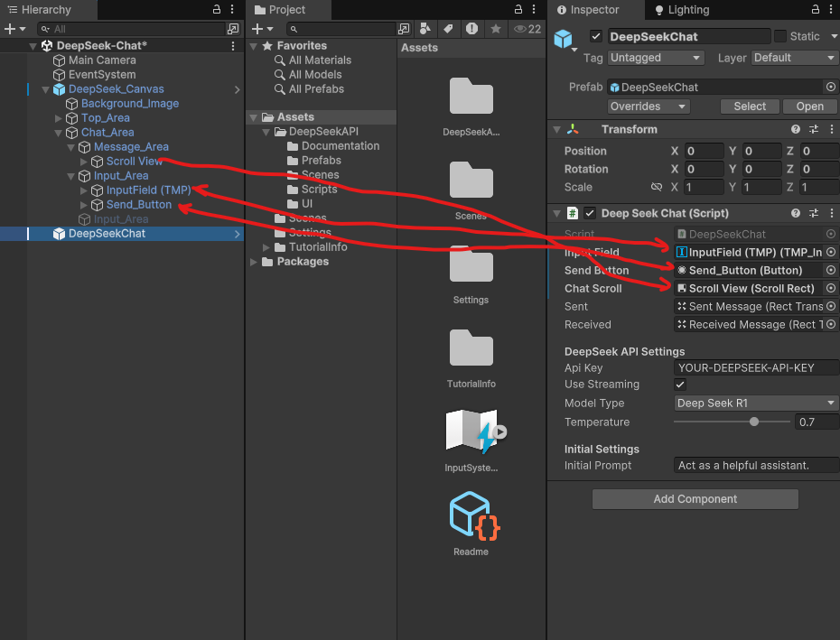840x640 pixels.
Task: Click the Initial Prompt input field
Action: click(756, 466)
